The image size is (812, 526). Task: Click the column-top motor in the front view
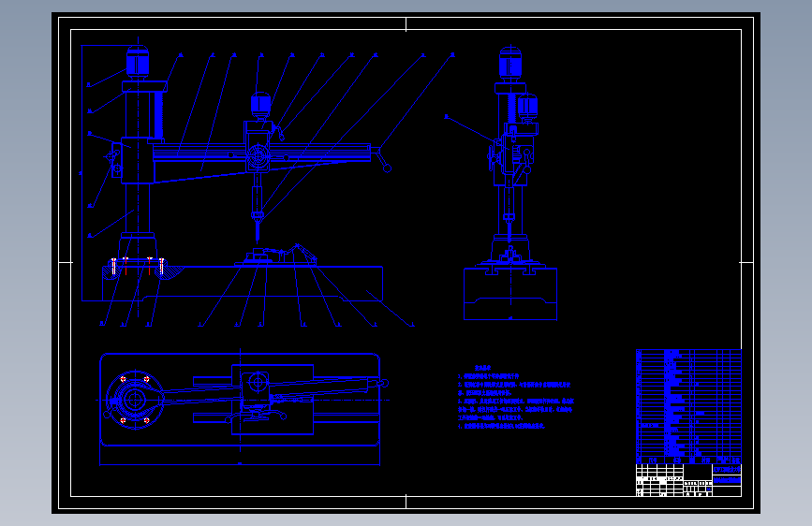point(138,62)
